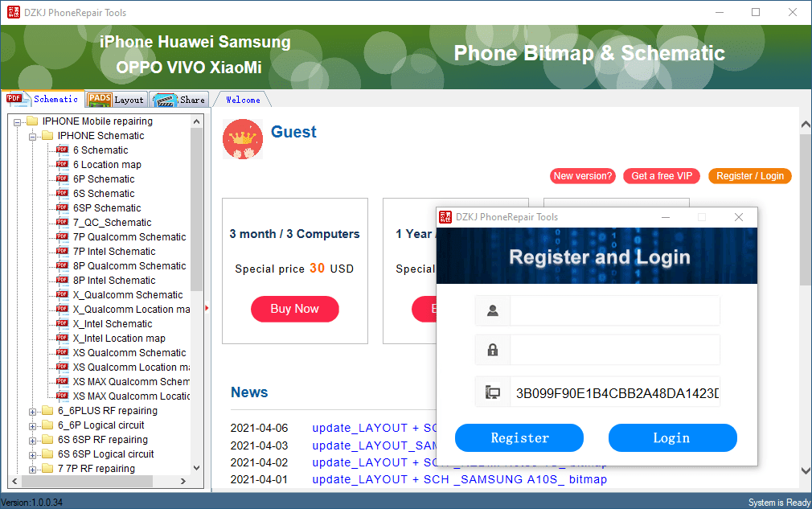Click the machine code field
The height and width of the screenshot is (509, 812).
[x=615, y=392]
